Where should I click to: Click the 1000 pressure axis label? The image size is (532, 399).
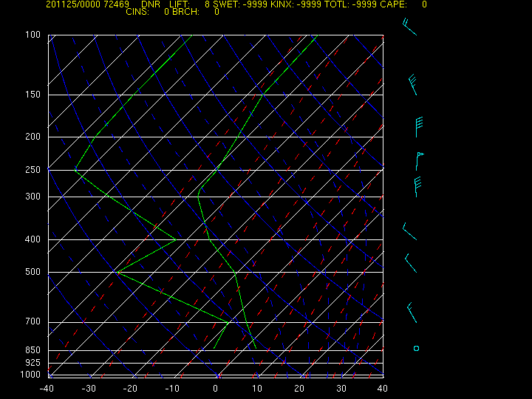30,375
